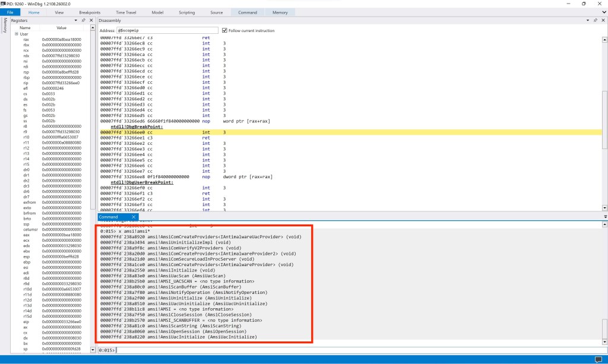The height and width of the screenshot is (364, 608).
Task: Close the Registers panel
Action: click(91, 20)
